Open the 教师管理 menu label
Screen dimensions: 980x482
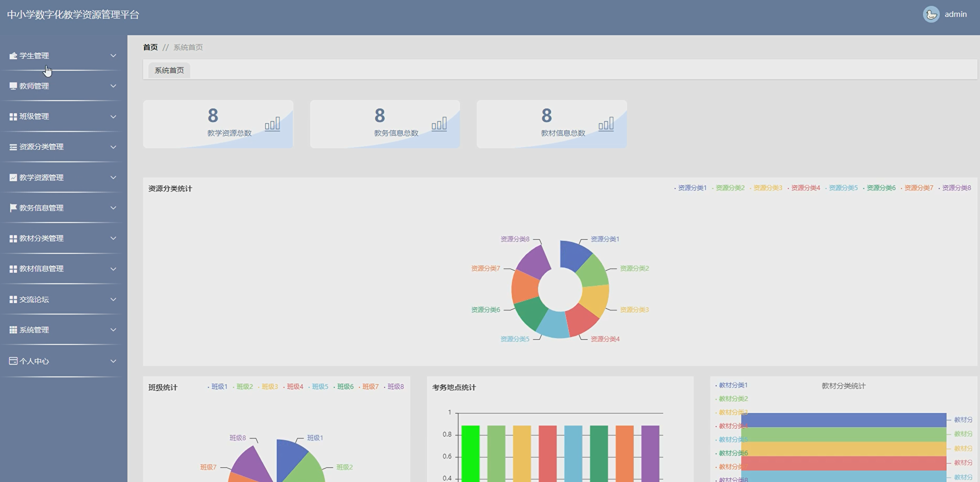(x=34, y=86)
